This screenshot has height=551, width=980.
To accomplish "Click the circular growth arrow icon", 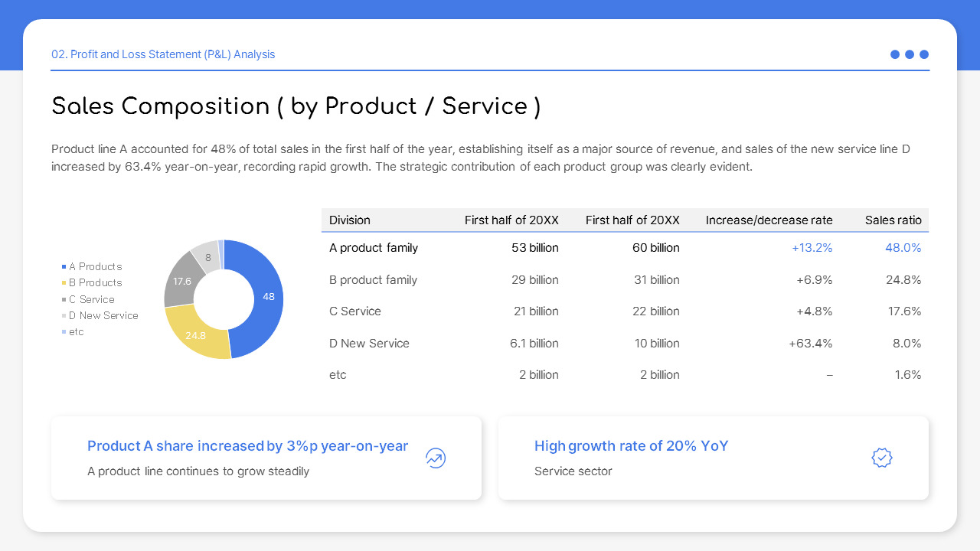I will [435, 458].
